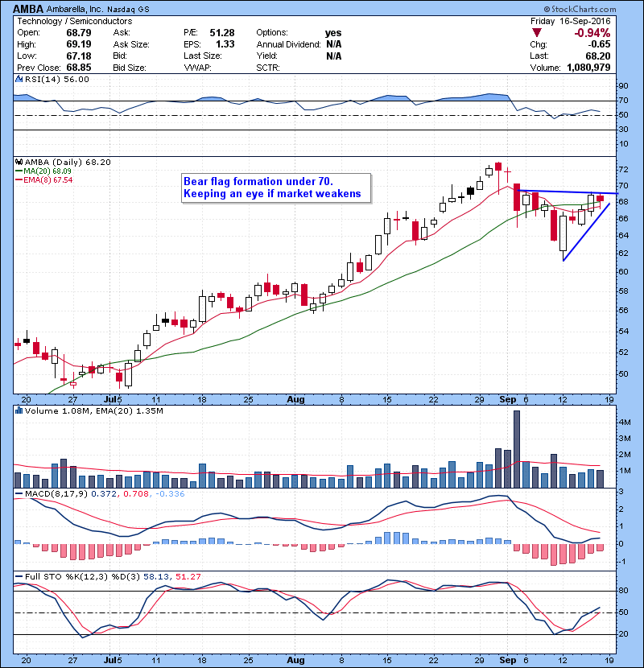This screenshot has height=668, width=644.
Task: Click the Sep label on price chart axis
Action: pos(508,400)
